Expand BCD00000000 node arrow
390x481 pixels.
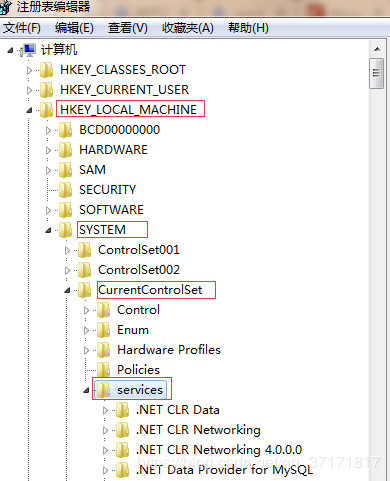tap(48, 130)
